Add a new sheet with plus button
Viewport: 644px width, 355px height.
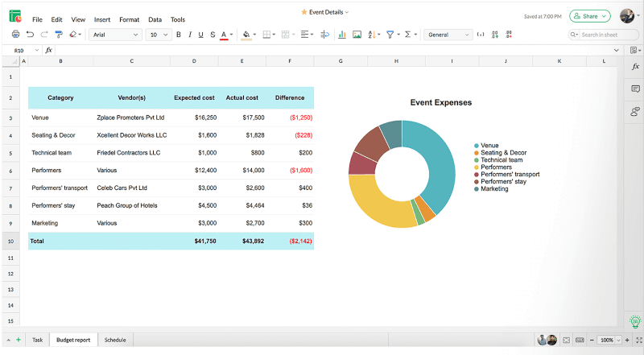19,341
